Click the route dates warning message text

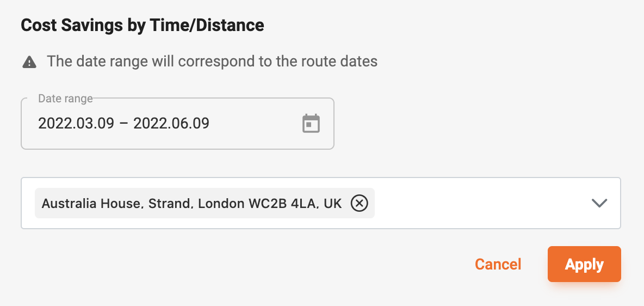212,62
